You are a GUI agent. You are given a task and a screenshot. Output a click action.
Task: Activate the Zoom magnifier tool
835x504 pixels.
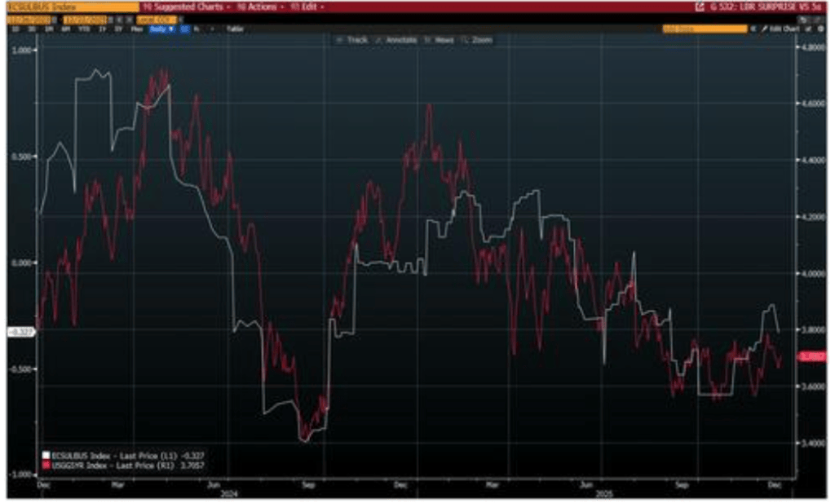point(477,39)
